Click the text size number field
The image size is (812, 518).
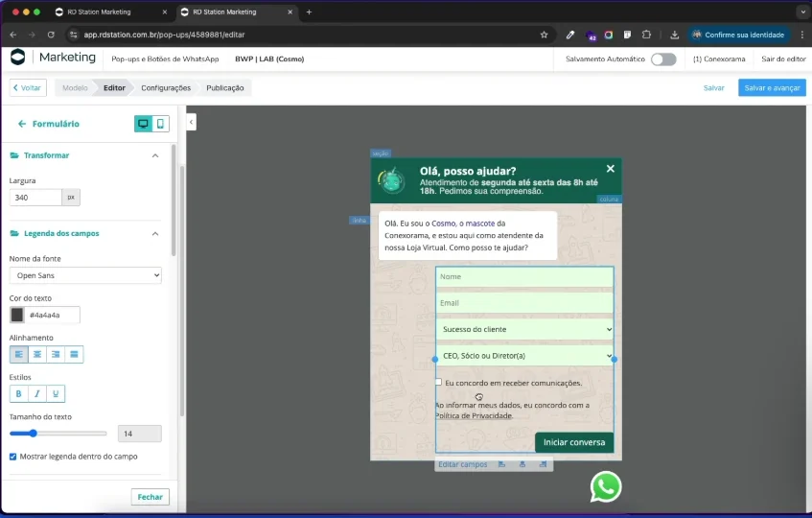140,434
